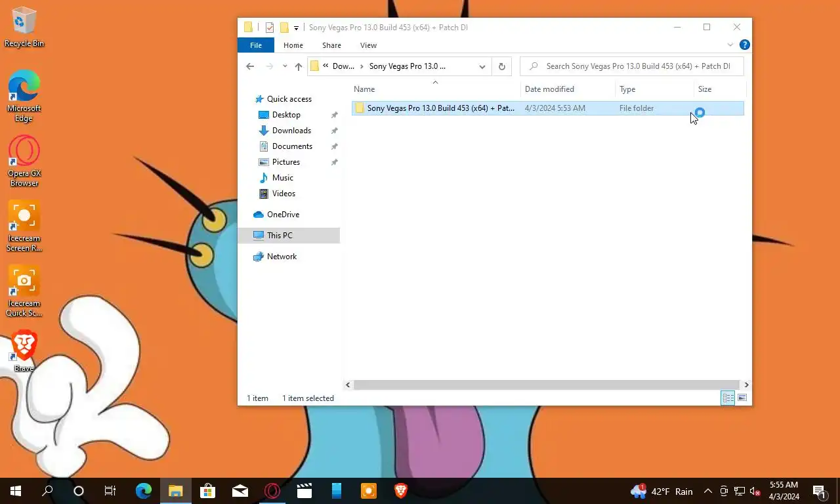Open the clapperboard video app in taskbar
Image resolution: width=840 pixels, height=504 pixels.
pos(304,491)
